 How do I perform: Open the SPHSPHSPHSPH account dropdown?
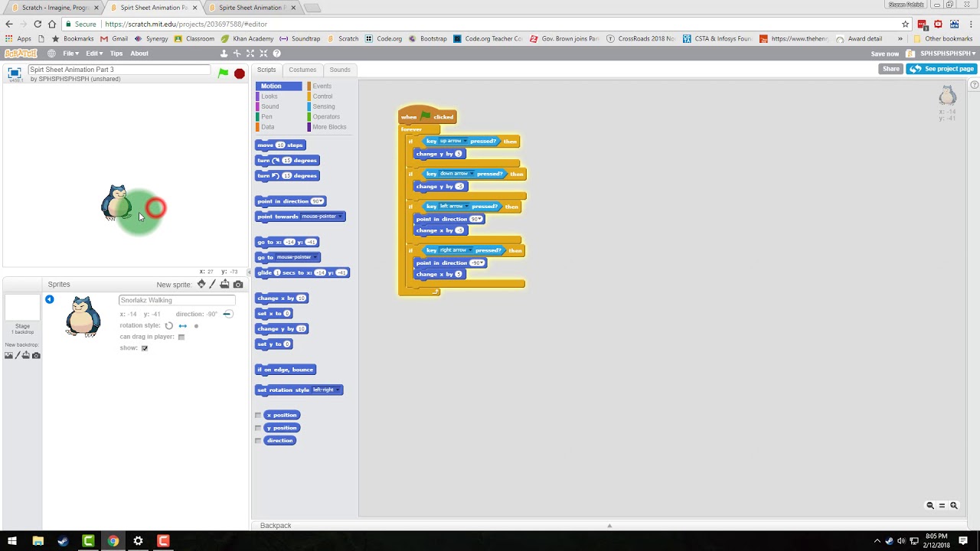pos(947,54)
